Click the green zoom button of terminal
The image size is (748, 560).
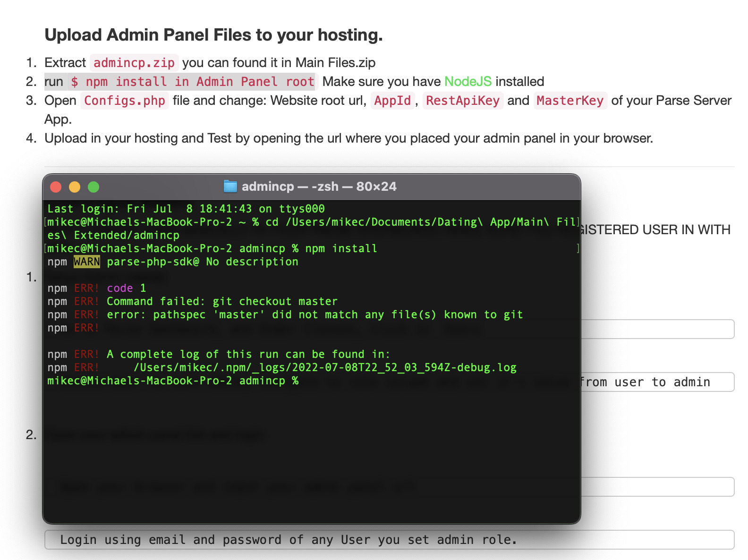tap(93, 187)
